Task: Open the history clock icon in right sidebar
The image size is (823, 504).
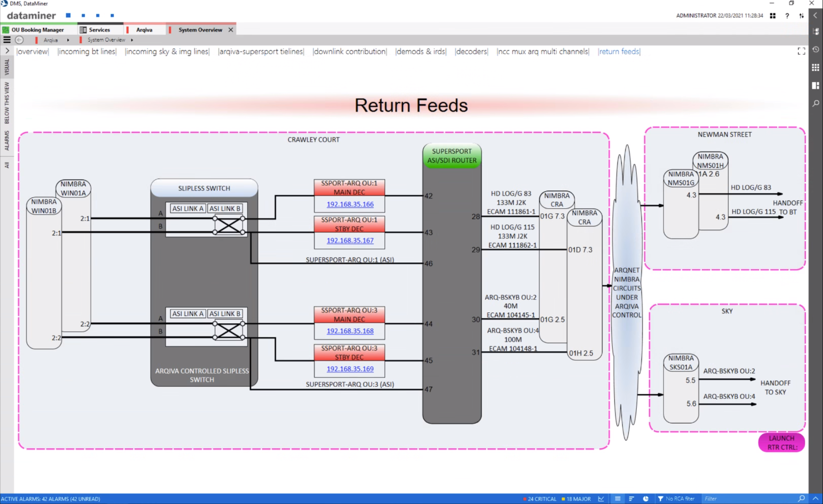Action: (x=816, y=49)
